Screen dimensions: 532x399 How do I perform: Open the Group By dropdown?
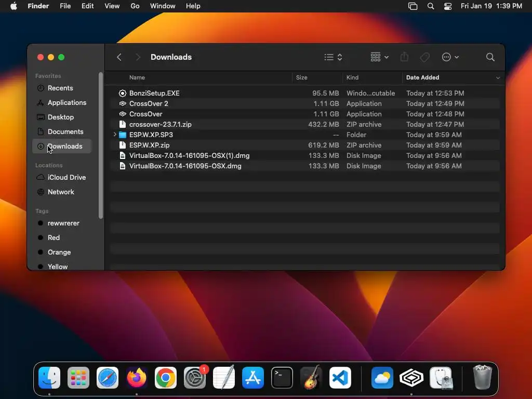pyautogui.click(x=379, y=57)
